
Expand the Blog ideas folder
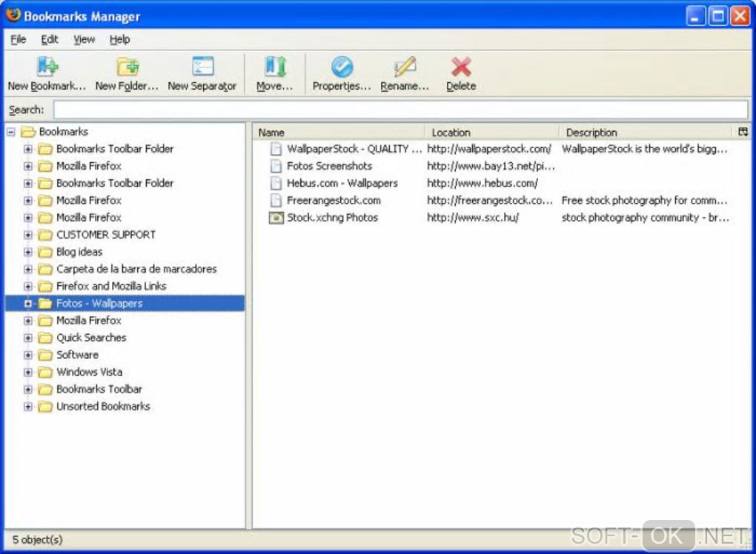pyautogui.click(x=28, y=252)
